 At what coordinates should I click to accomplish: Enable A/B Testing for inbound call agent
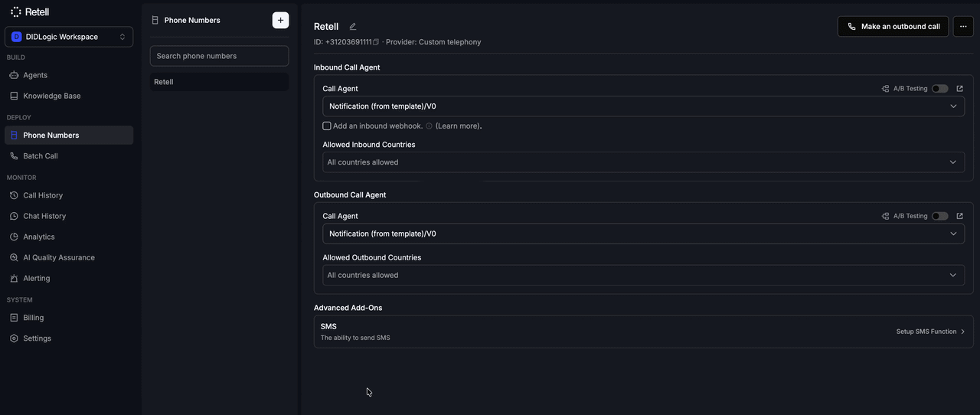coord(939,89)
